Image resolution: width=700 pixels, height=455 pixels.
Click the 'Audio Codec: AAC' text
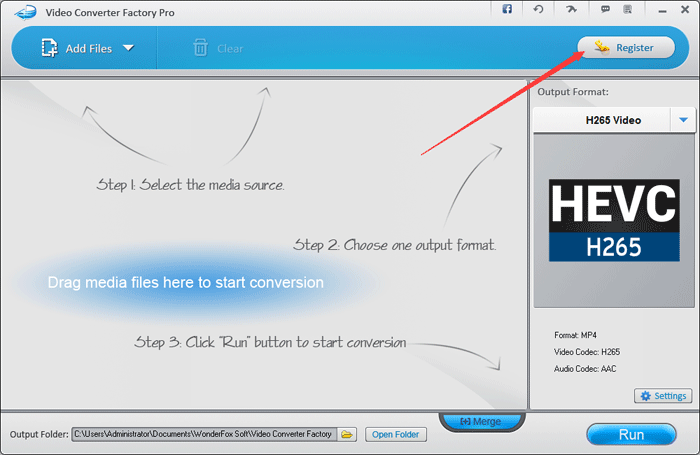point(585,369)
